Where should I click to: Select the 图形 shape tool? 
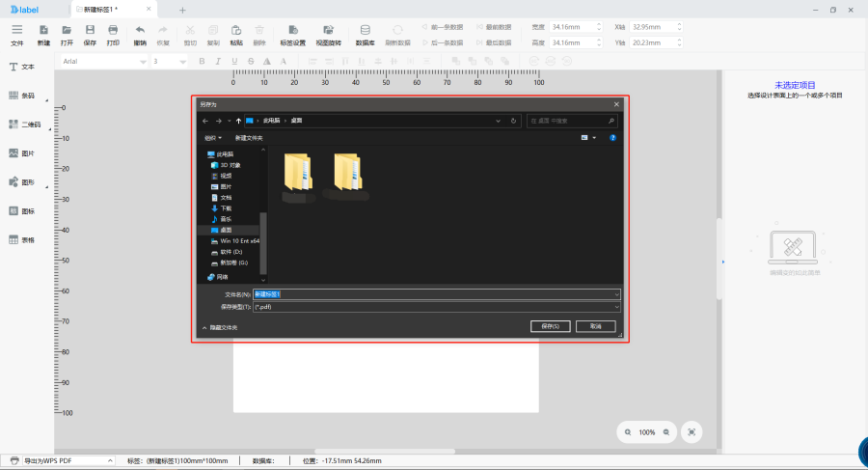22,181
